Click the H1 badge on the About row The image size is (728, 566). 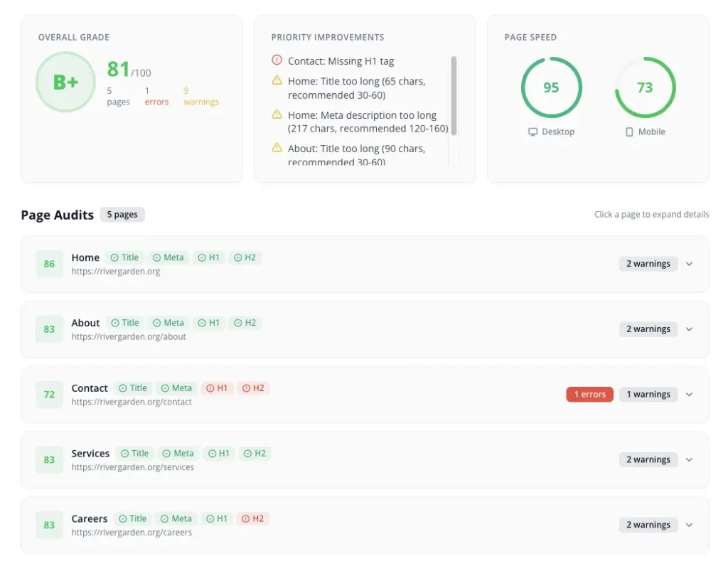click(x=209, y=323)
